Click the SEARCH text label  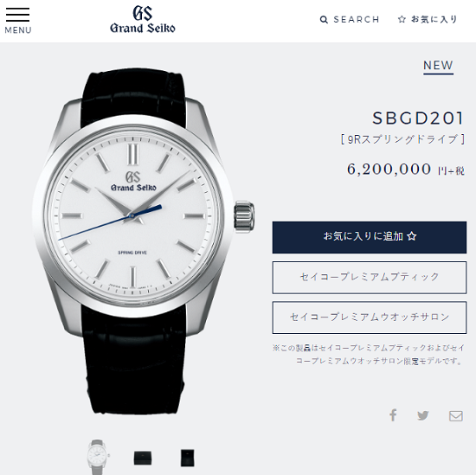coord(357,20)
